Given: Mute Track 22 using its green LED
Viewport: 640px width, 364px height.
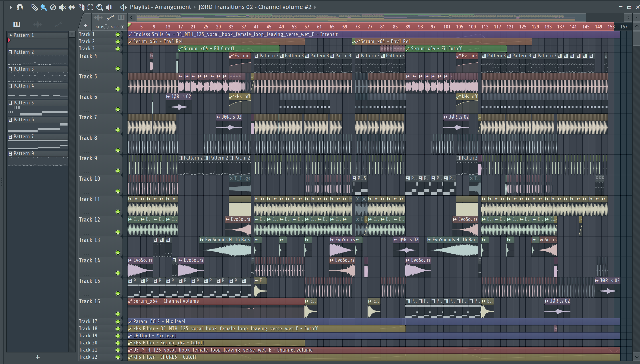Looking at the screenshot, I should pos(118,357).
